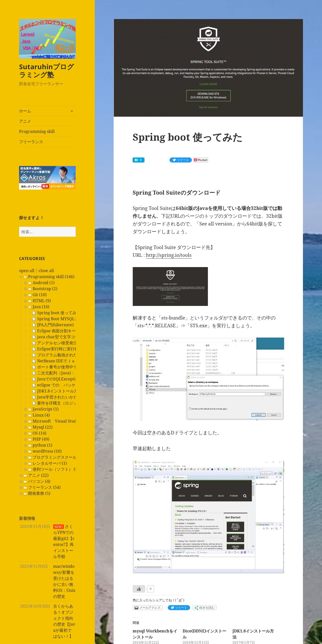This screenshot has height=644, width=322.
Task: Click the wordPress (10) folder icon
Action: pos(30,452)
